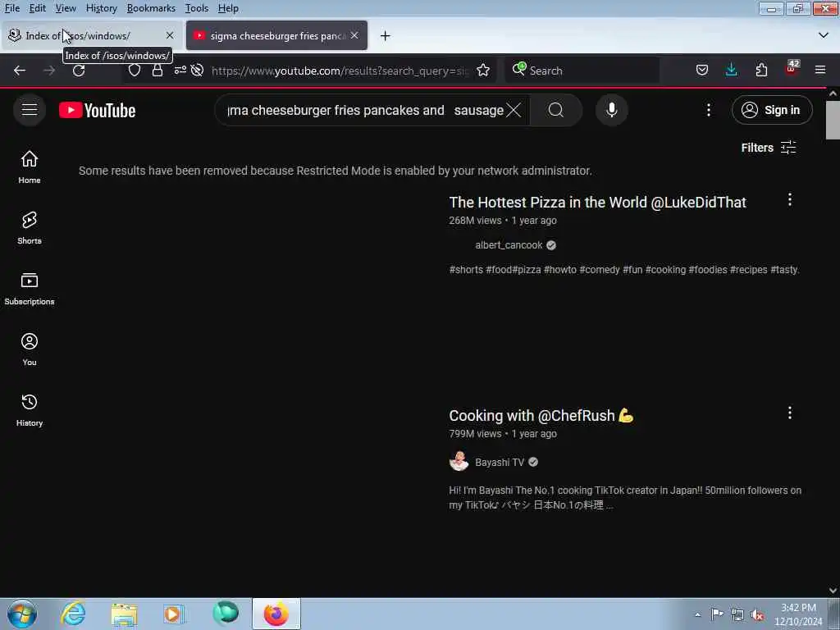Launch Internet Explorer from taskbar
Screen dimensions: 840x630
pyautogui.click(x=73, y=614)
